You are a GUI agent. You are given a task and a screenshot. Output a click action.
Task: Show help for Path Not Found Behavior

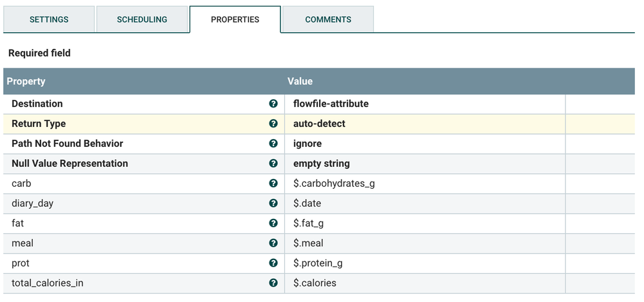273,144
